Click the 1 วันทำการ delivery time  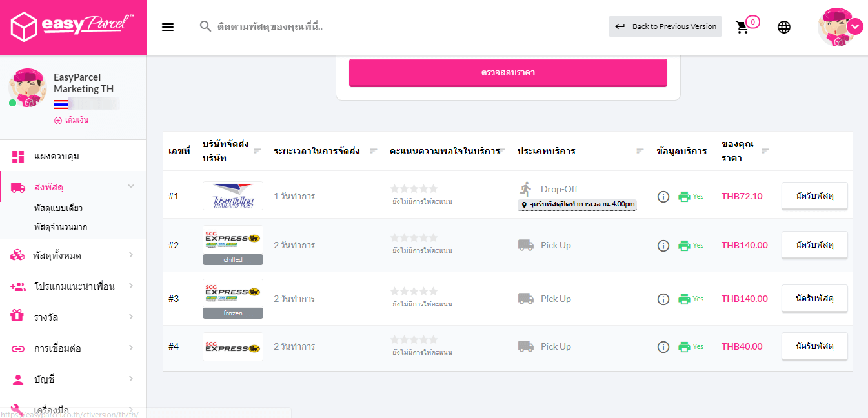pos(294,196)
